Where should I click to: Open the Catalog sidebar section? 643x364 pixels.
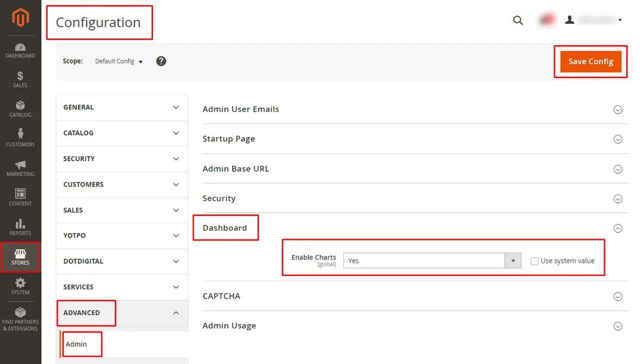[x=20, y=109]
